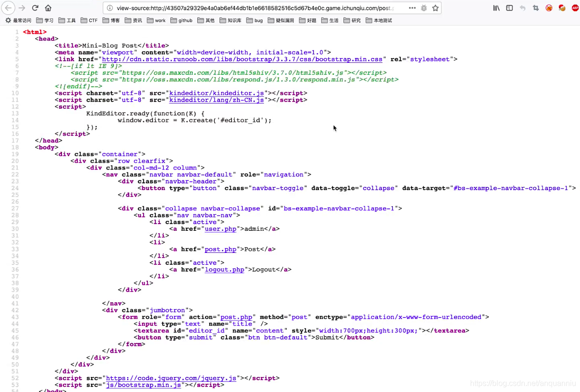This screenshot has height=392, width=580.
Task: Click the input name="title" source line
Action: click(x=201, y=324)
